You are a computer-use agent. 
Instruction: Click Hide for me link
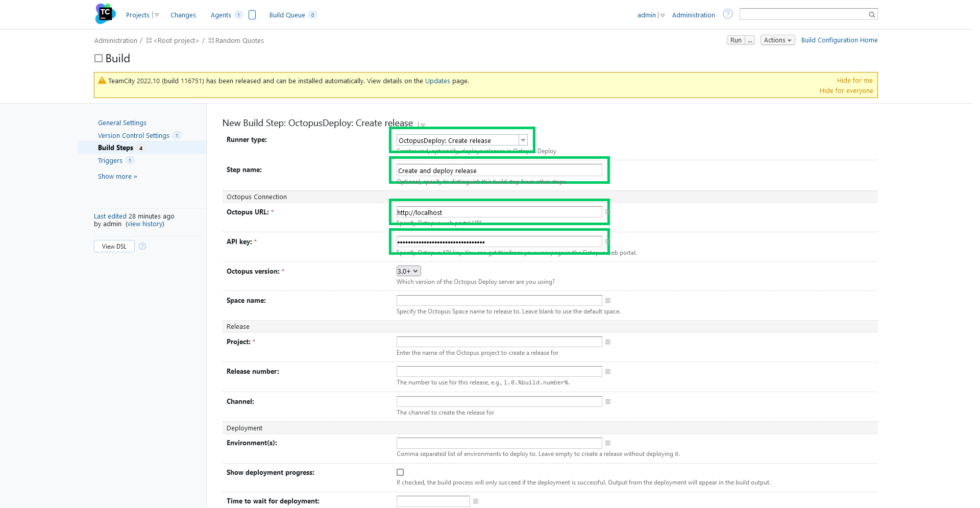pyautogui.click(x=854, y=81)
